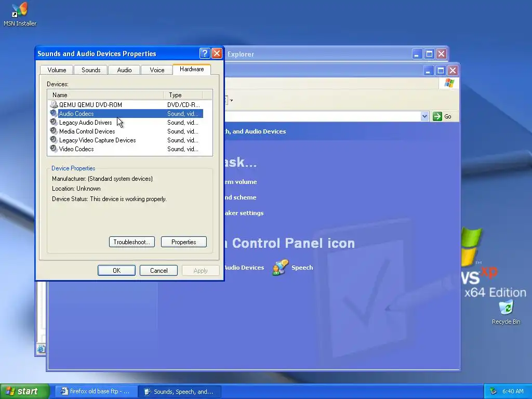Click the Audio Codecs speaker icon

[x=54, y=113]
